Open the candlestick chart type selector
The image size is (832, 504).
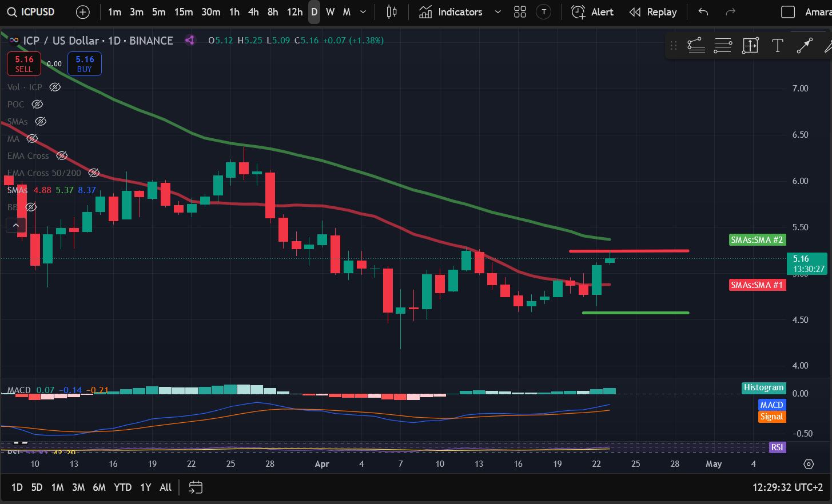tap(392, 12)
